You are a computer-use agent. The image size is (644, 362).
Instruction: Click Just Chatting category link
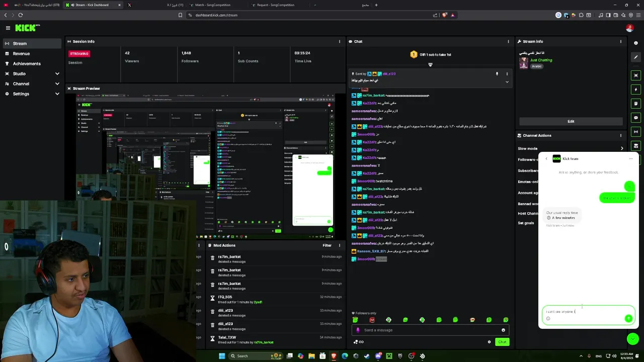[541, 60]
